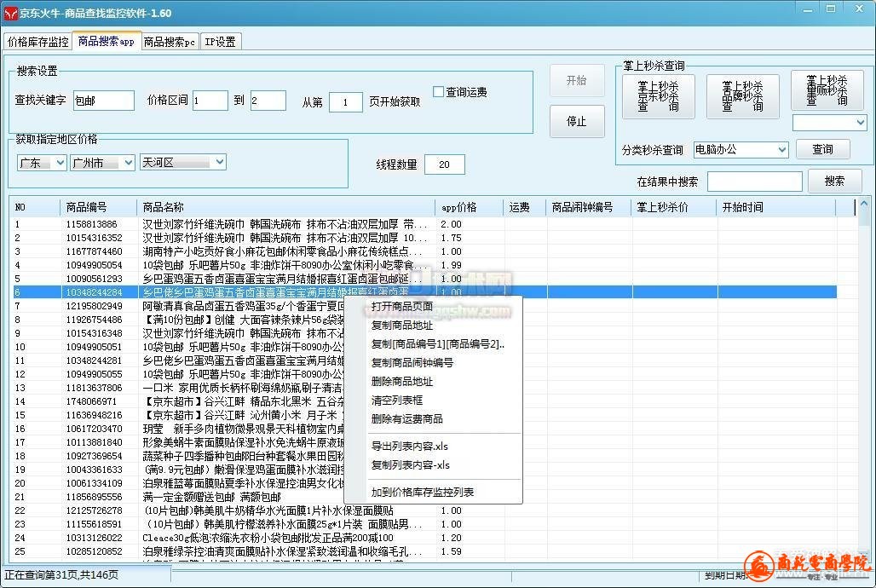Switch to the 商品搜索app tab
Image resolution: width=876 pixels, height=588 pixels.
click(x=107, y=41)
